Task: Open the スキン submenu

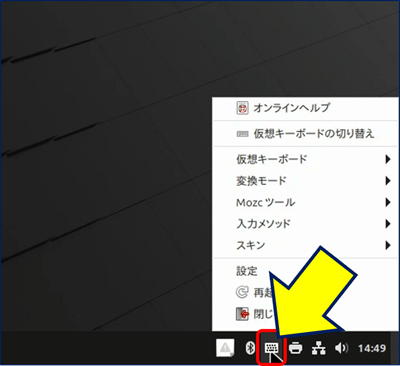Action: [306, 245]
